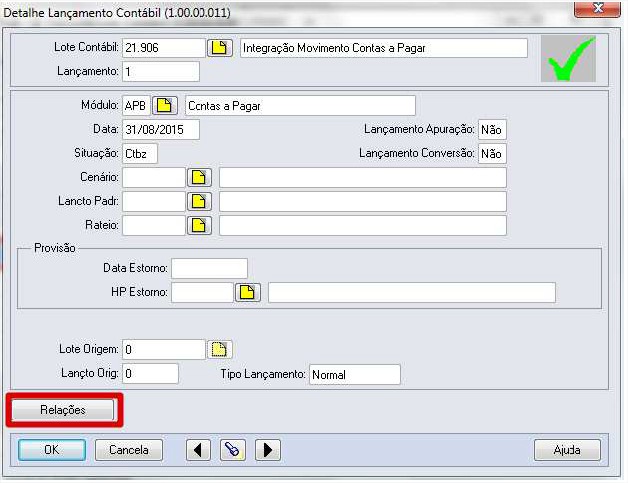Click the green checkmark image
Screen dimensions: 628x483
point(568,58)
